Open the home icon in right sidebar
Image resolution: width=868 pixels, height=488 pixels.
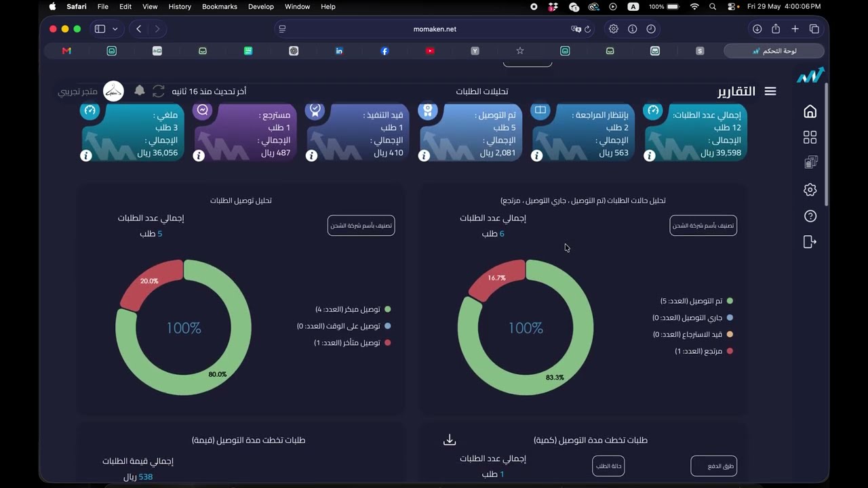pyautogui.click(x=810, y=111)
